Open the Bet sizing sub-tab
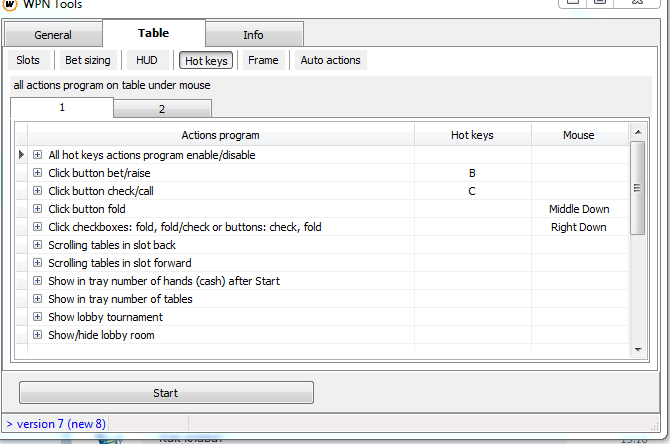 [88, 60]
